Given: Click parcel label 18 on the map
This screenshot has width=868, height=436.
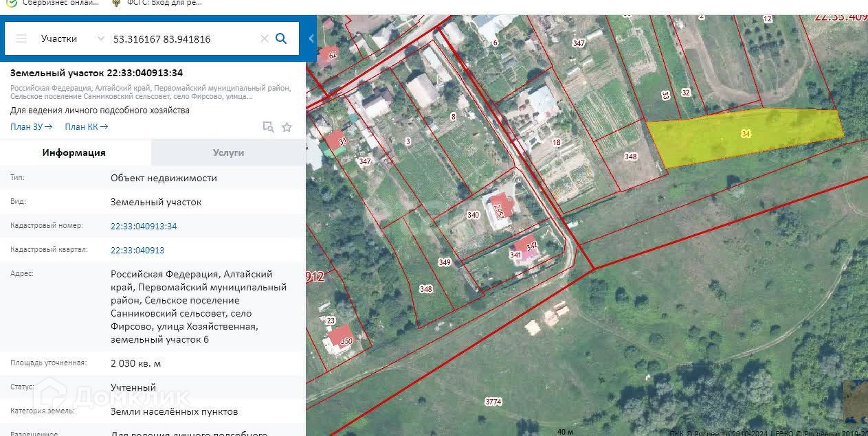Looking at the screenshot, I should pyautogui.click(x=557, y=143).
